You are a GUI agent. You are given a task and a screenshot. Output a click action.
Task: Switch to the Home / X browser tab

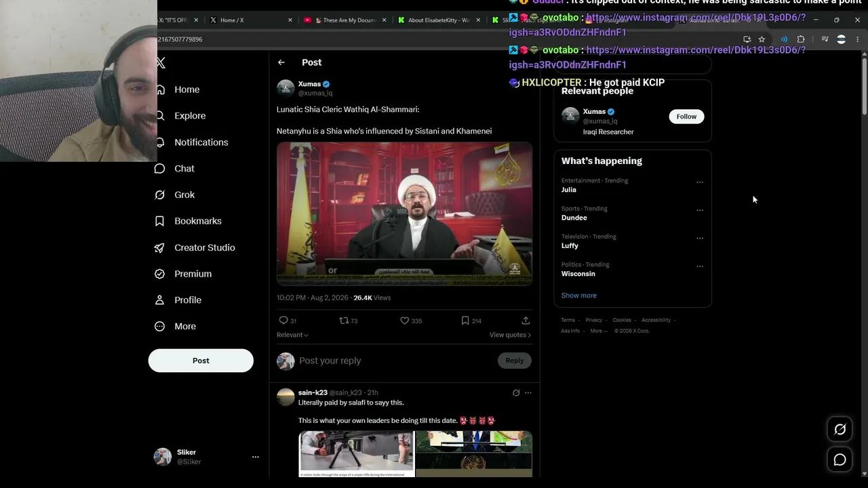point(250,20)
